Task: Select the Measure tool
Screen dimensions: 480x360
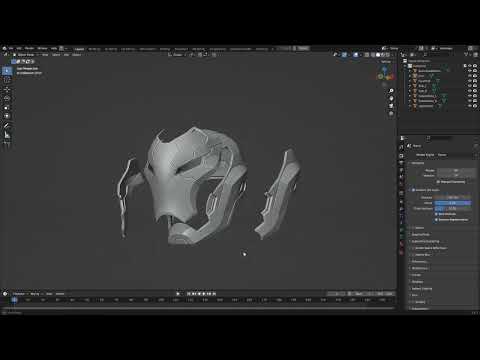Action: 7,135
